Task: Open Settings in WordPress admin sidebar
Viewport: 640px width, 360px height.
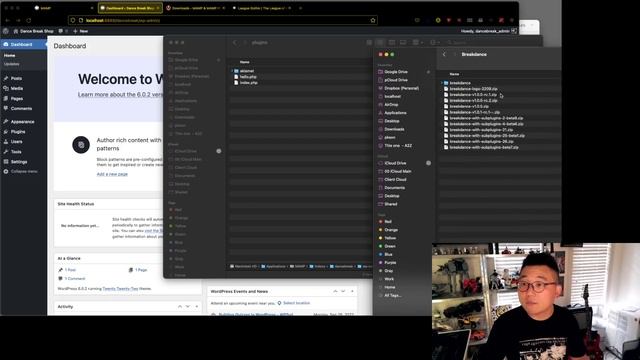Action: coord(19,162)
